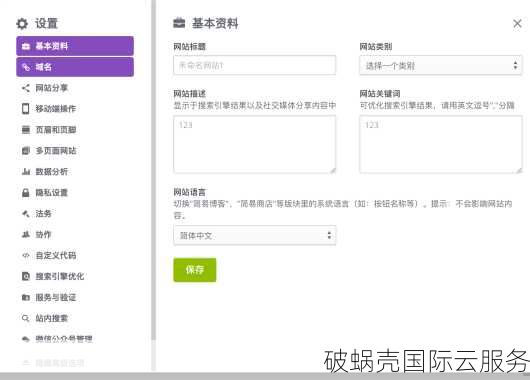Click the people icon beside 协作
Viewport: 530px width, 380px height.
tap(26, 234)
